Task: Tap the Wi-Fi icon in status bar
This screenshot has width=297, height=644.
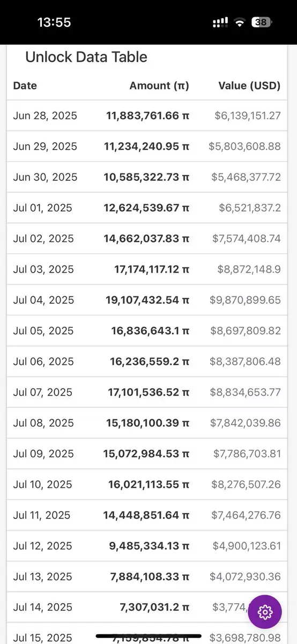Action: 239,23
